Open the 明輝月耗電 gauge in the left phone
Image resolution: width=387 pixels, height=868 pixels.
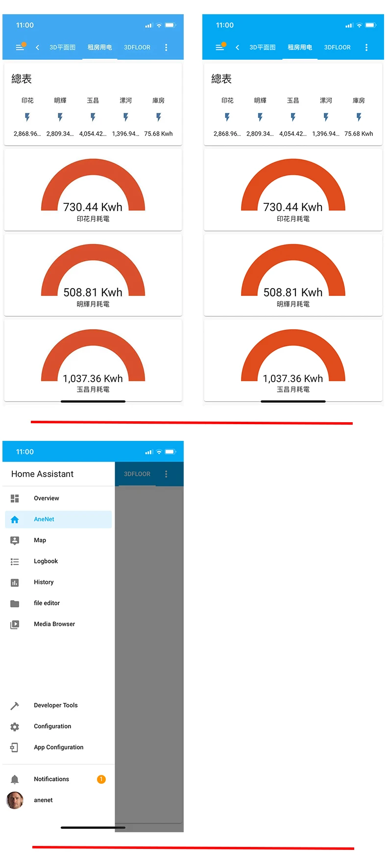[93, 275]
